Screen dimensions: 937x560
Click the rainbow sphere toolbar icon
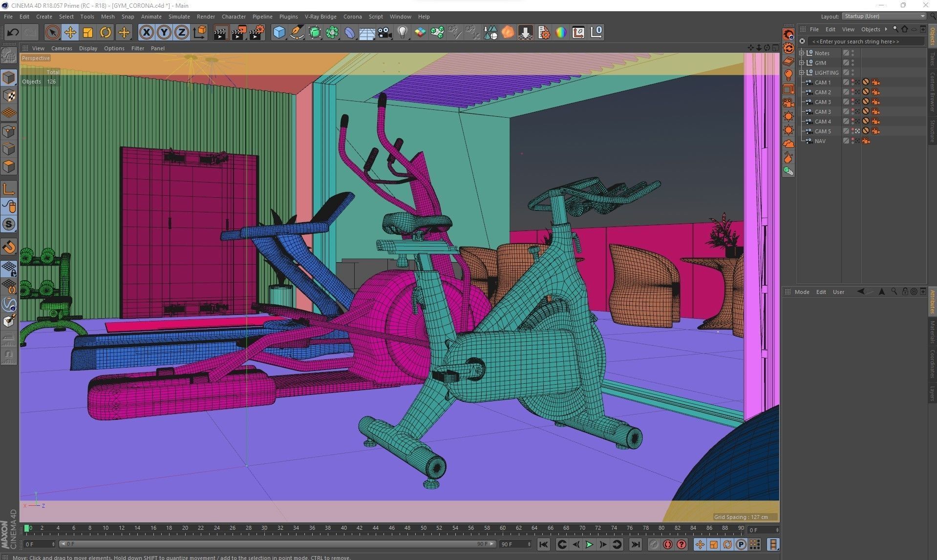tap(561, 33)
